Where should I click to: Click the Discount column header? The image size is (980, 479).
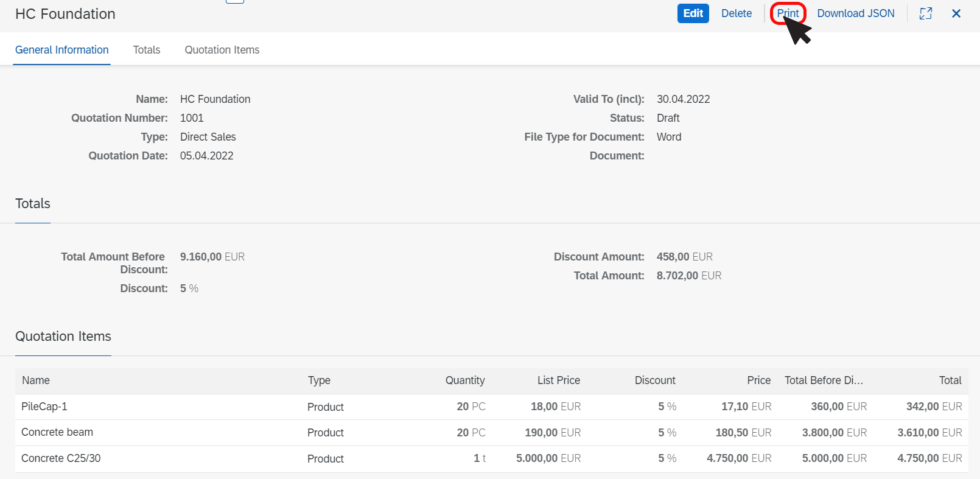point(655,380)
